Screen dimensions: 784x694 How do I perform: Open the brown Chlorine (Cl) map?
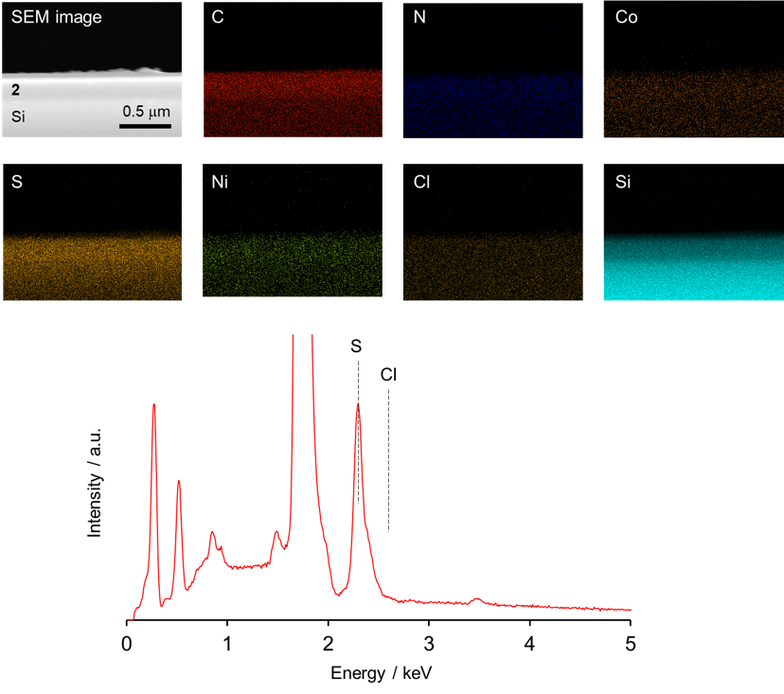[493, 232]
